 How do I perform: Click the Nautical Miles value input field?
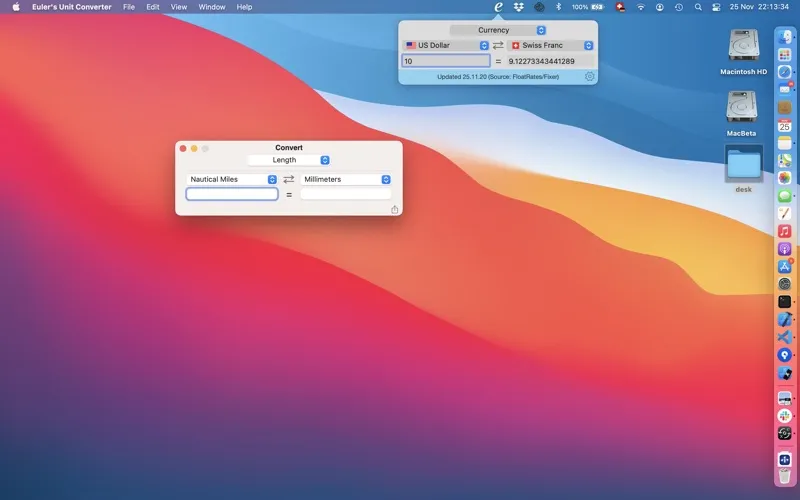(232, 194)
